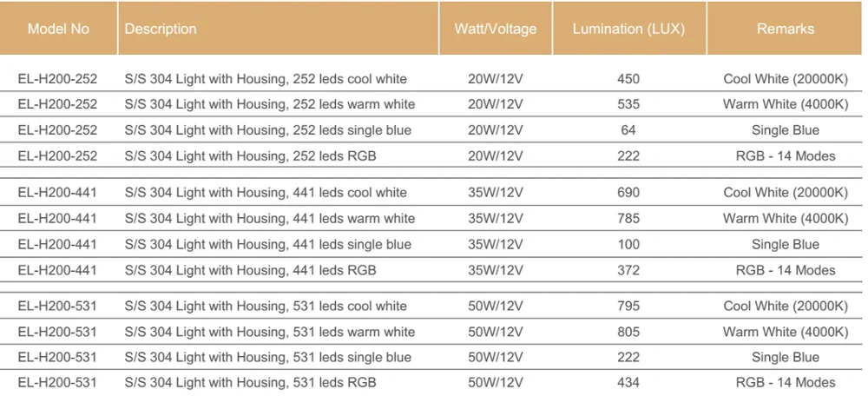Image resolution: width=868 pixels, height=396 pixels.
Task: Click the 441 leds warm white description
Action: coord(270,218)
